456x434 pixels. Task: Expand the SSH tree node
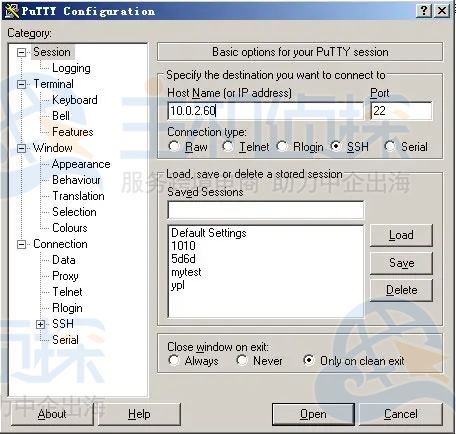pyautogui.click(x=40, y=324)
